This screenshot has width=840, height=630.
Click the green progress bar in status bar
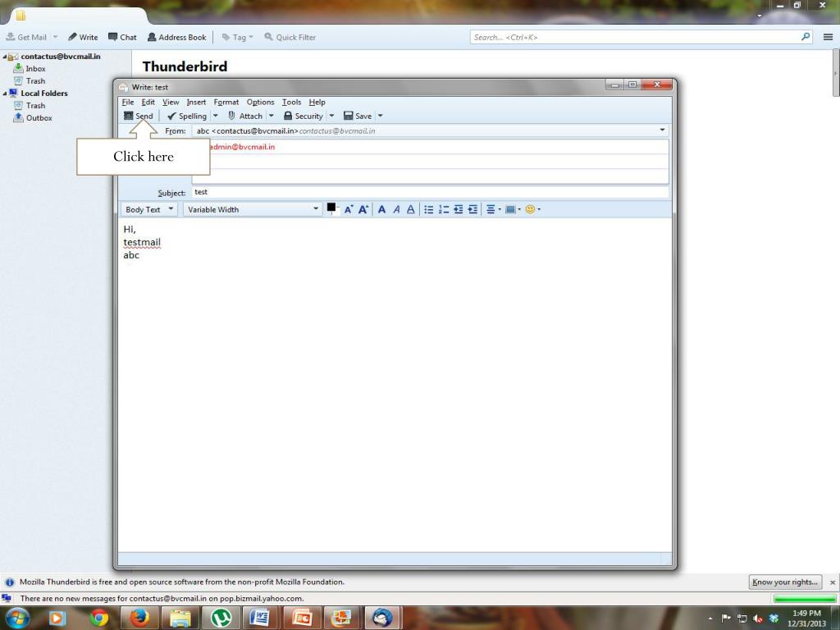[805, 598]
